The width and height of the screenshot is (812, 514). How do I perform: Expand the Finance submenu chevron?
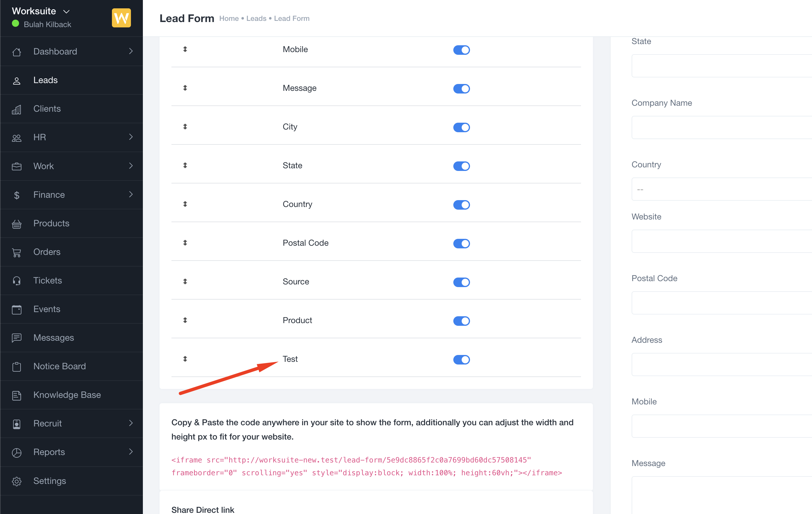131,194
